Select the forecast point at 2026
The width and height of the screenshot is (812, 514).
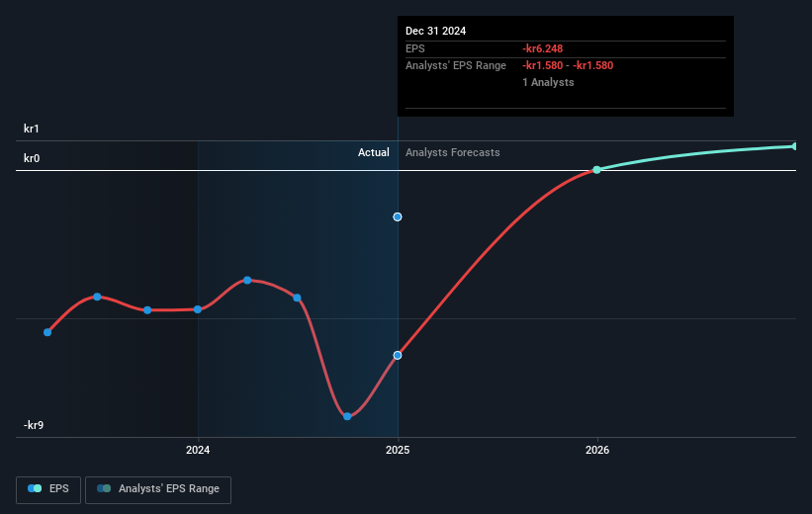[596, 170]
